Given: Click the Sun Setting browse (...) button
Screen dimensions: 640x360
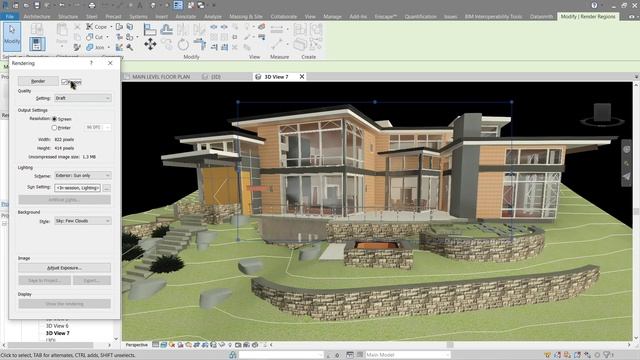Looking at the screenshot, I should 107,188.
